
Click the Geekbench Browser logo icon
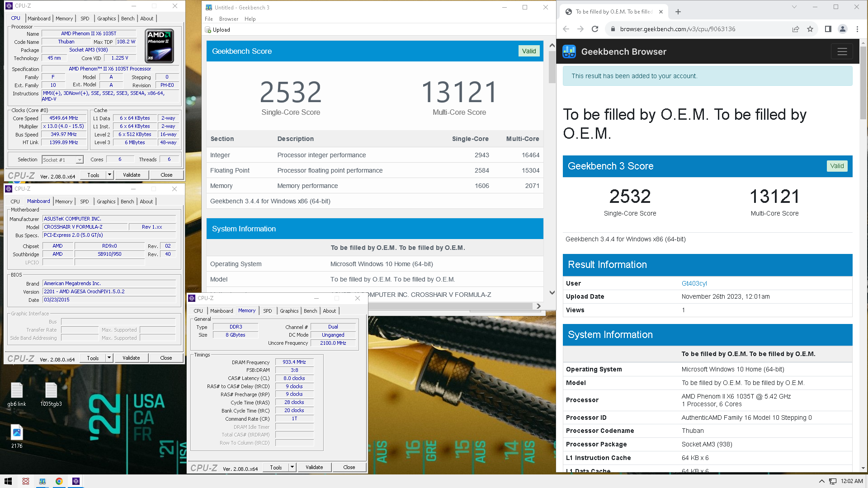click(569, 52)
